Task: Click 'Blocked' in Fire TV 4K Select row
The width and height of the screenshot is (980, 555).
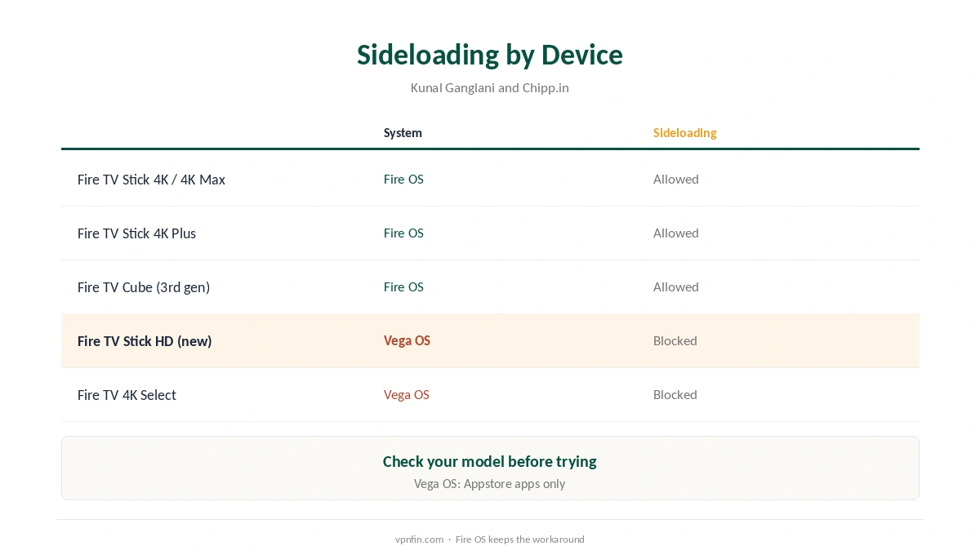Action: click(x=675, y=394)
